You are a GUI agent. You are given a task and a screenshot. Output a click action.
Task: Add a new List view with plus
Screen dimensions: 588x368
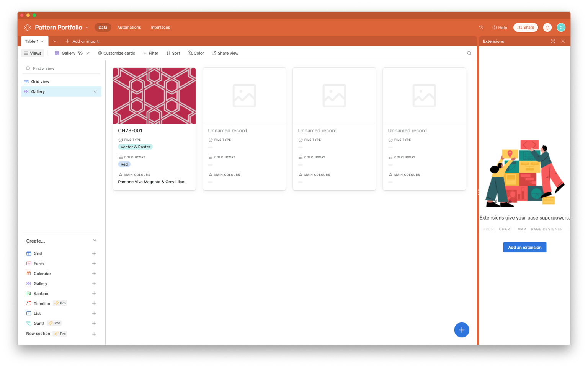coord(94,313)
